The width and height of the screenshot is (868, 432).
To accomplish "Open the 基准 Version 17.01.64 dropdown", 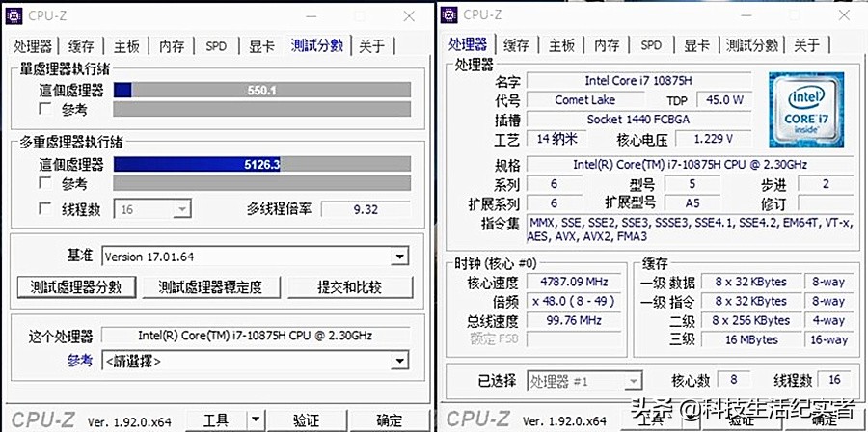I will click(399, 256).
